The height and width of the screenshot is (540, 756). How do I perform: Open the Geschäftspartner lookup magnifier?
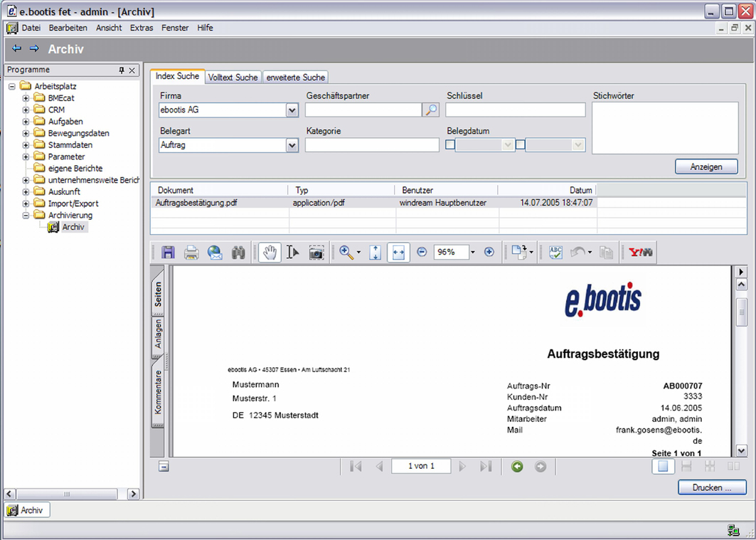point(430,110)
